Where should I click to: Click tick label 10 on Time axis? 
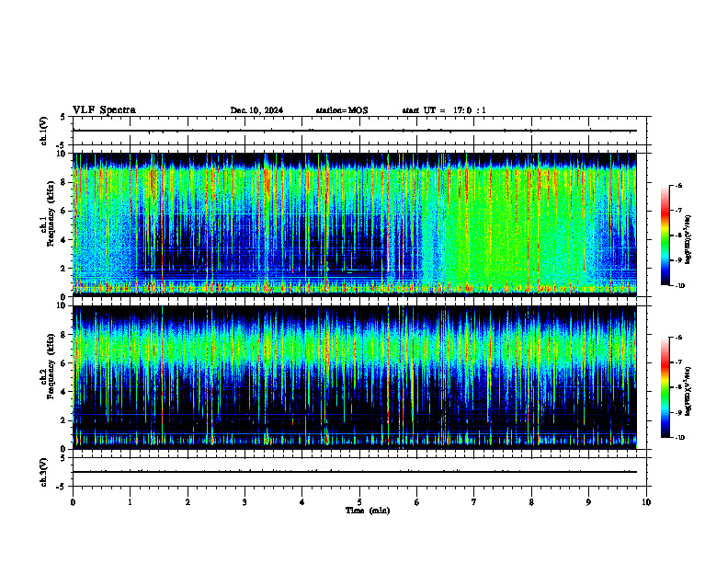pyautogui.click(x=646, y=502)
